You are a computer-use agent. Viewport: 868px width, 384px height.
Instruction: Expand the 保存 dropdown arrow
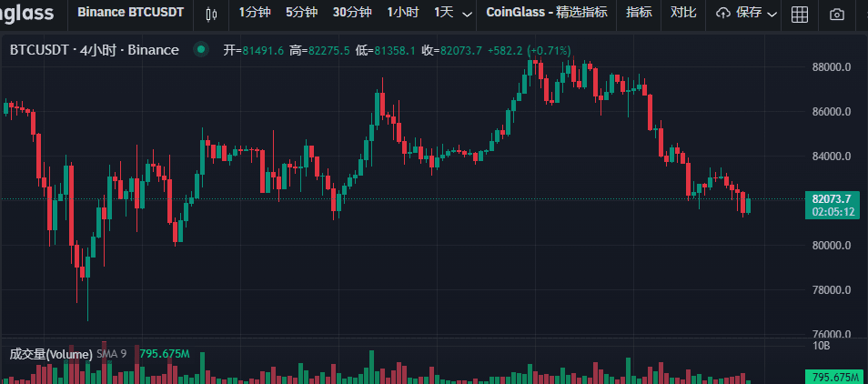772,14
